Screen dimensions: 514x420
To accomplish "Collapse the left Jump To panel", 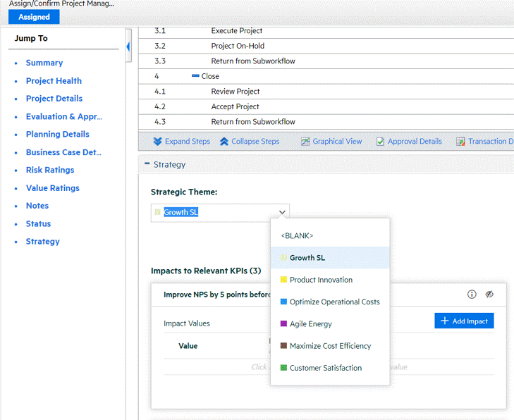I will click(x=128, y=47).
